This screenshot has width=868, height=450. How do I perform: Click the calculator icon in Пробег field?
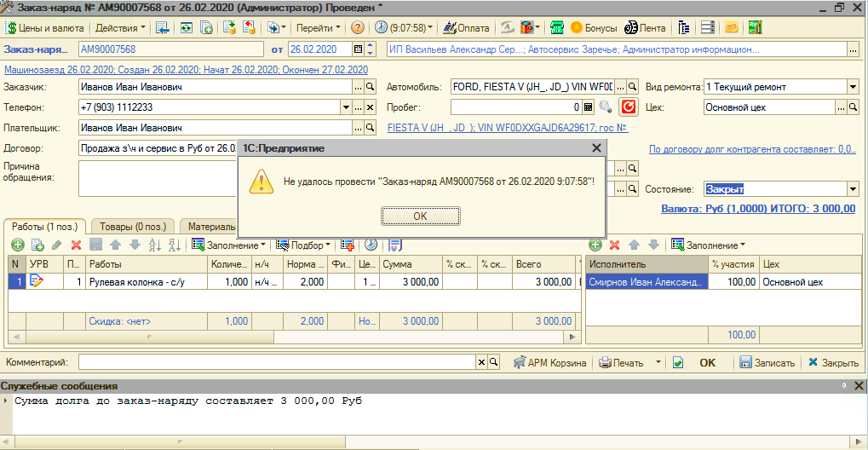[588, 107]
